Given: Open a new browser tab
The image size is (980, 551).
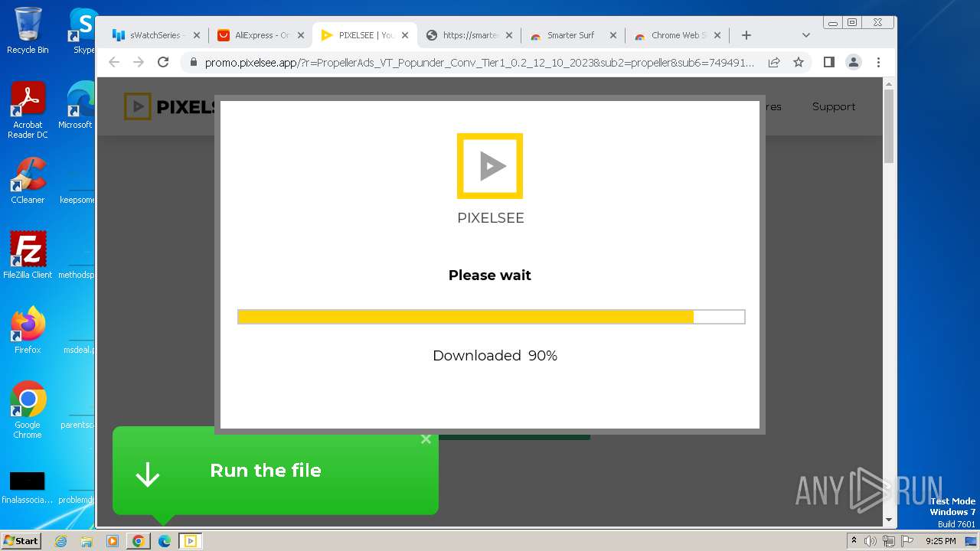Looking at the screenshot, I should coord(746,35).
